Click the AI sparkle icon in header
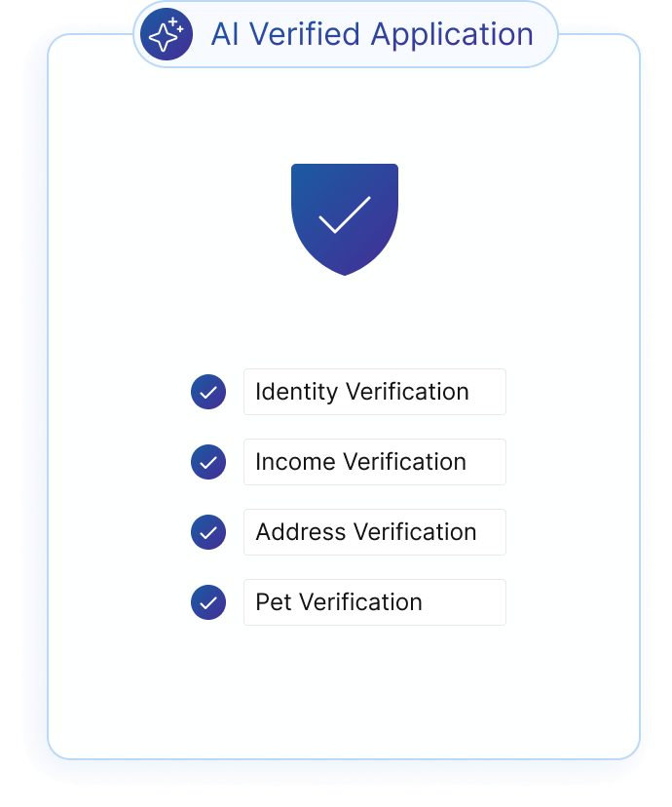 coord(167,35)
